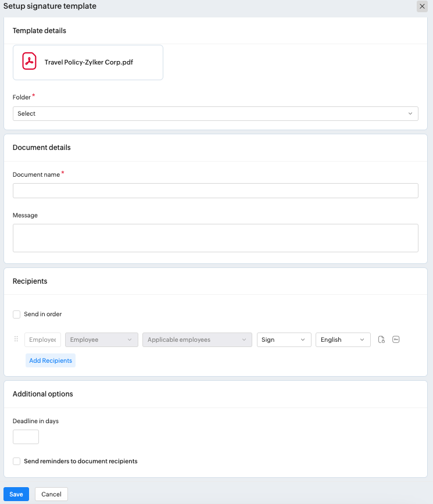Select the Travel Policy-Zylker Corp.pdf file card
The image size is (433, 504).
[88, 62]
